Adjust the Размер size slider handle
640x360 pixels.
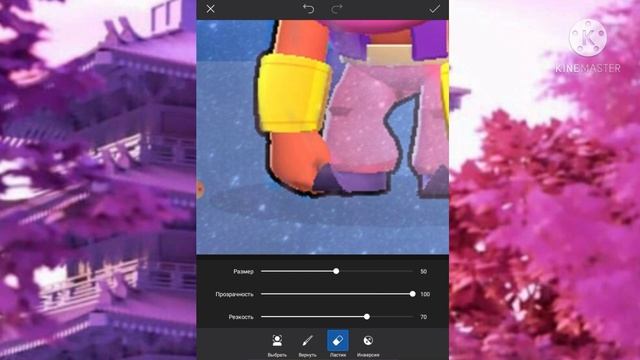336,271
